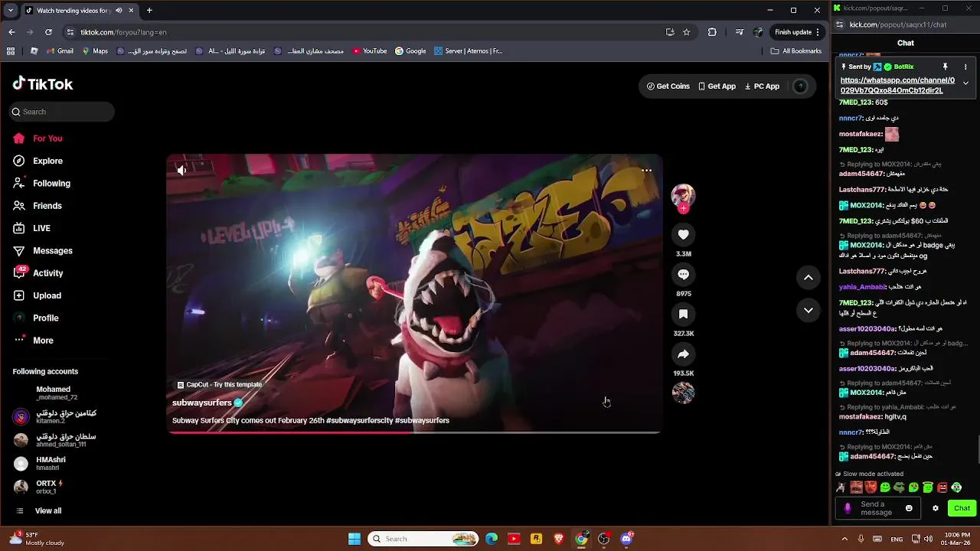The width and height of the screenshot is (980, 551).
Task: Bookmark the video with 327.3K saves
Action: (683, 315)
